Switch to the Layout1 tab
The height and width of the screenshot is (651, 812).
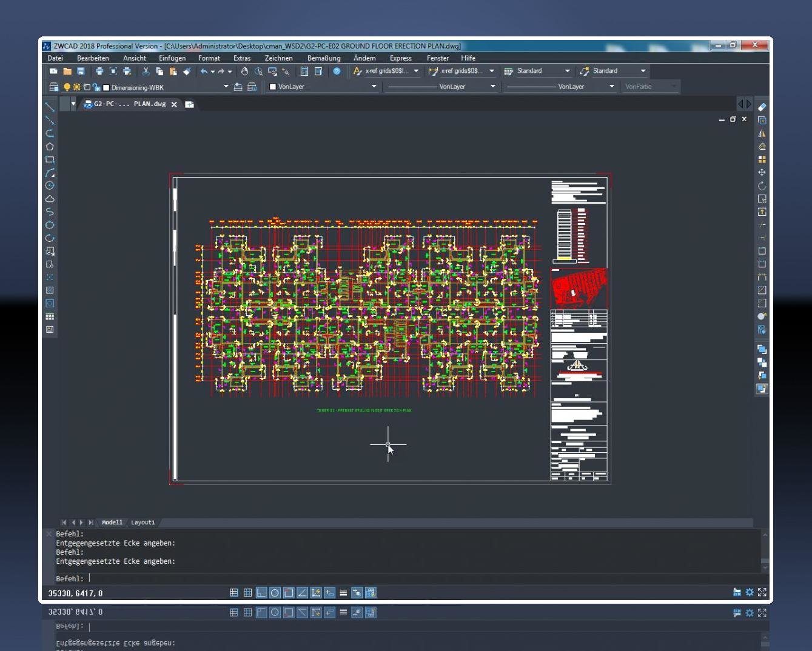click(x=143, y=522)
